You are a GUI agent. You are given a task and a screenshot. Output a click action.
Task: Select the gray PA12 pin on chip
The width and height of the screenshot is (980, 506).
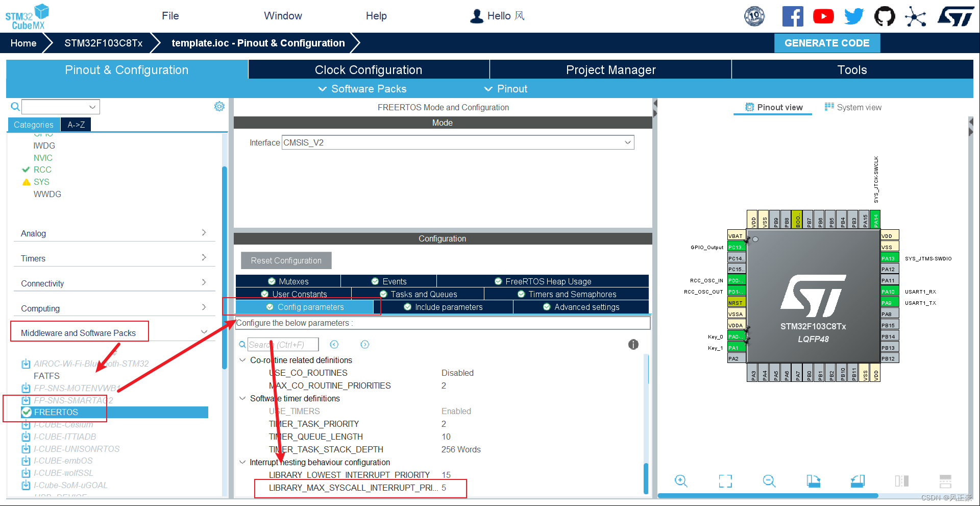point(890,269)
